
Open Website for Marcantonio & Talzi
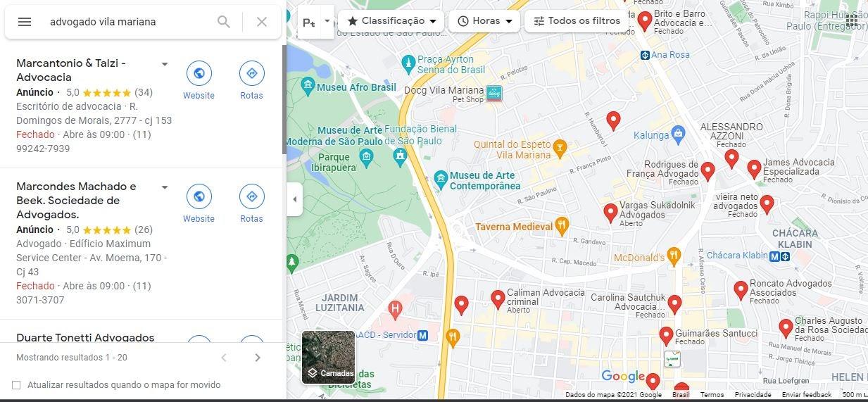click(x=199, y=80)
